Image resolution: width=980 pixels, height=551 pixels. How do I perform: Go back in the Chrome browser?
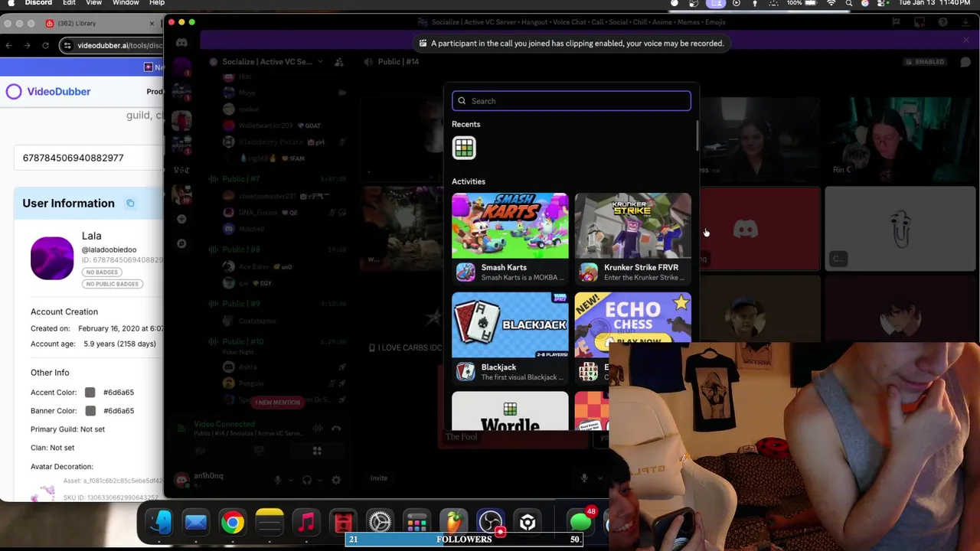point(9,46)
